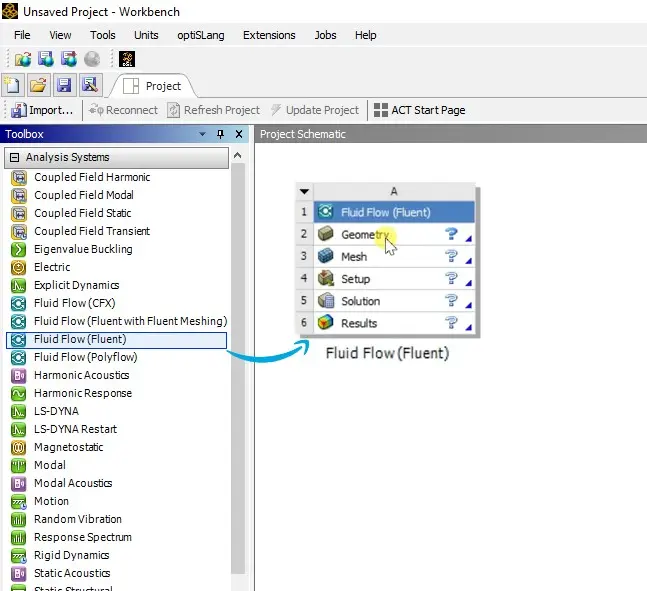
Task: Click the Harmonic Response icon
Action: pos(19,393)
